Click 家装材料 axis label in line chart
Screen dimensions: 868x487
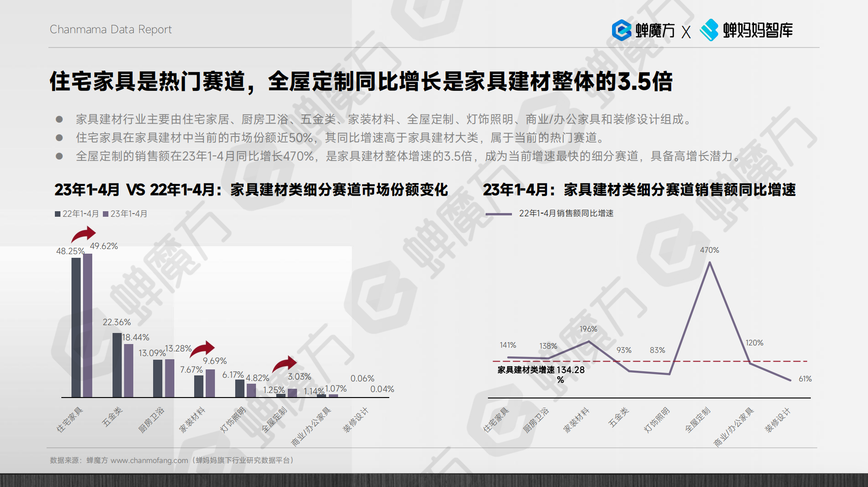click(577, 420)
